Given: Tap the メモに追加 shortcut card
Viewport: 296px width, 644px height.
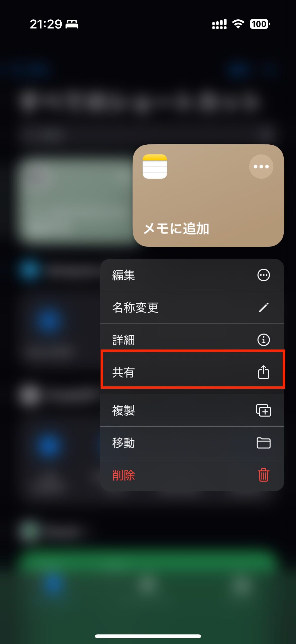Looking at the screenshot, I should tap(208, 195).
